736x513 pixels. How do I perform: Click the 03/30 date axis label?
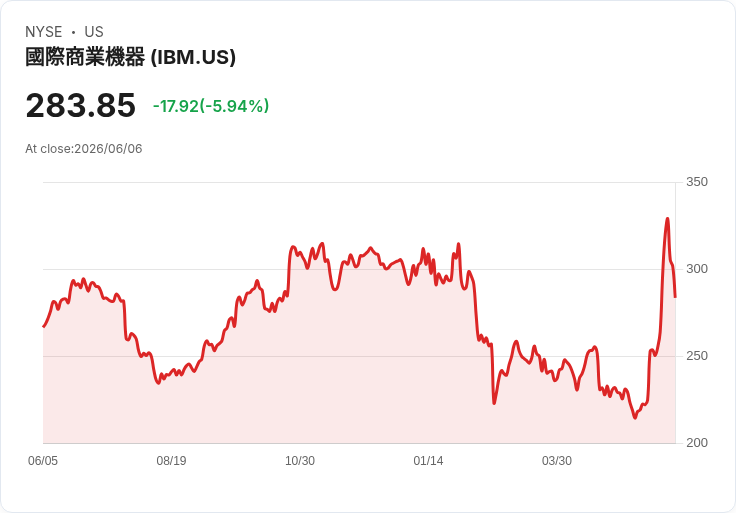(x=557, y=460)
